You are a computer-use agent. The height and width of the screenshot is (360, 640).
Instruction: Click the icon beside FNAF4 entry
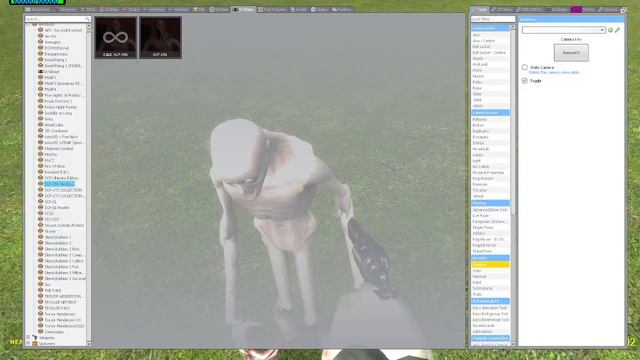click(x=40, y=89)
